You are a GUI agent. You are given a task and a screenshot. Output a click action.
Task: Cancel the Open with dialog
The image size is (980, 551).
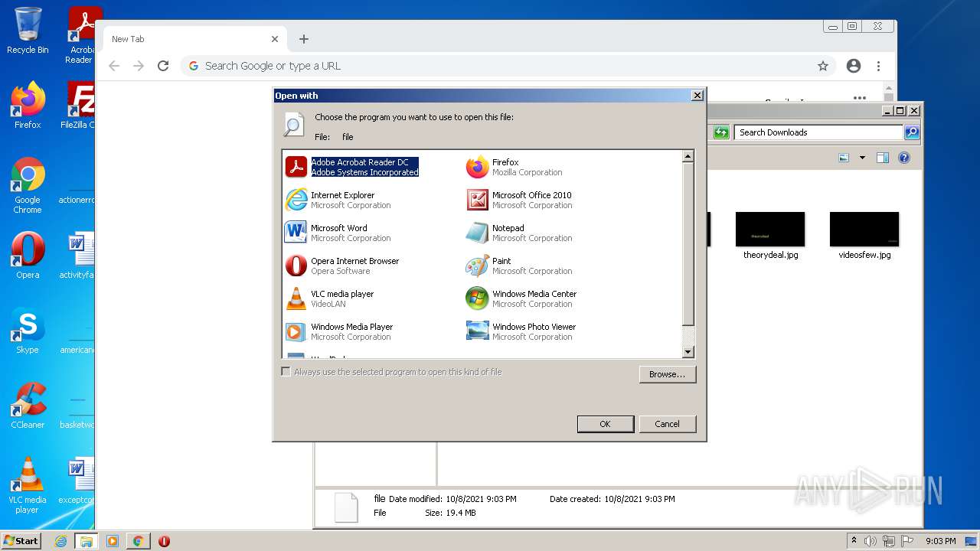point(667,424)
